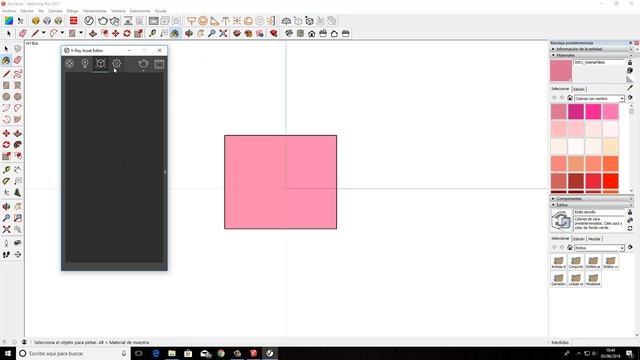Select the Circle tool in the left toolbar
The image size is (640, 360).
(6, 97)
